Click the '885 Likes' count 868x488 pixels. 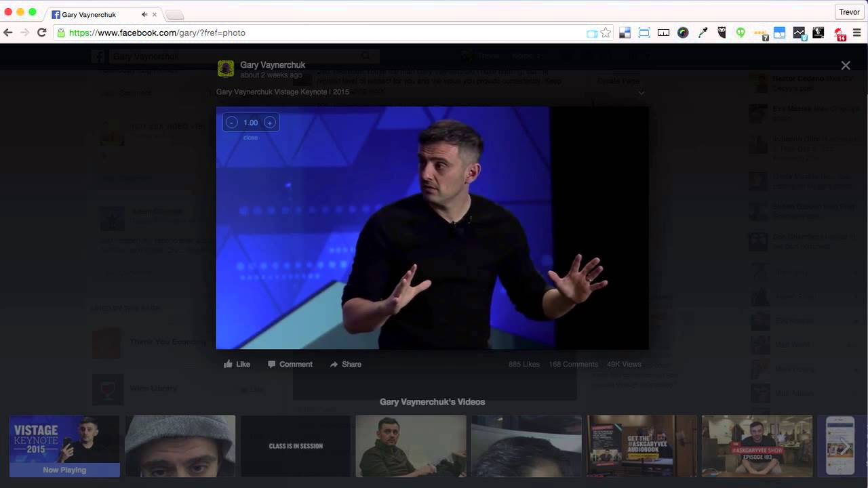(524, 364)
